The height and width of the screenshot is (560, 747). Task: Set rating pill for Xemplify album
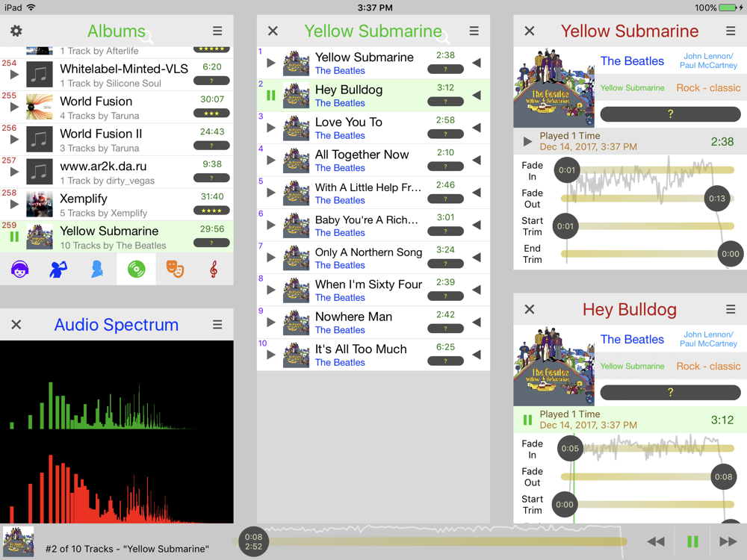(211, 211)
